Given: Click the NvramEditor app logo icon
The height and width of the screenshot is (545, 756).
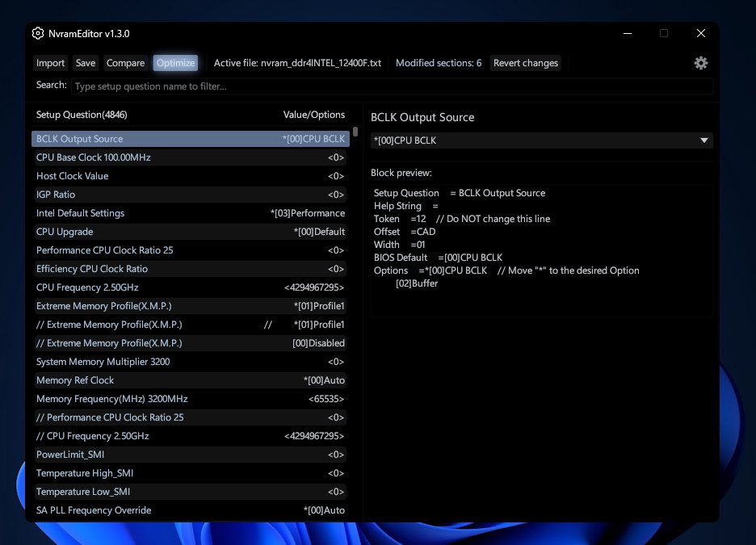Looking at the screenshot, I should click(x=38, y=33).
